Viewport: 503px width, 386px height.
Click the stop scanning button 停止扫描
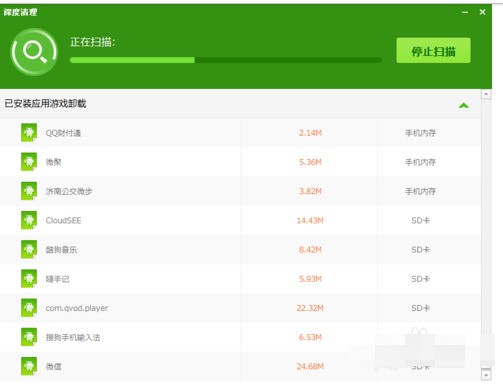coord(433,51)
